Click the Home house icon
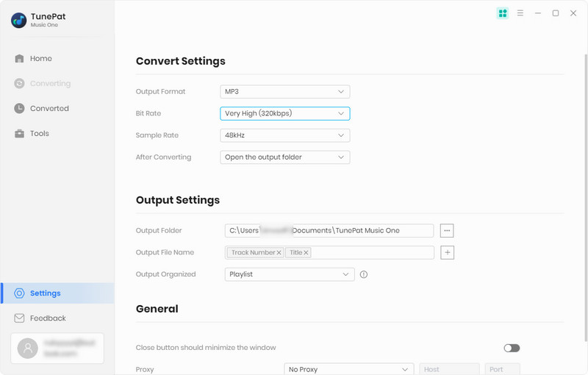This screenshot has height=375, width=588. point(19,59)
